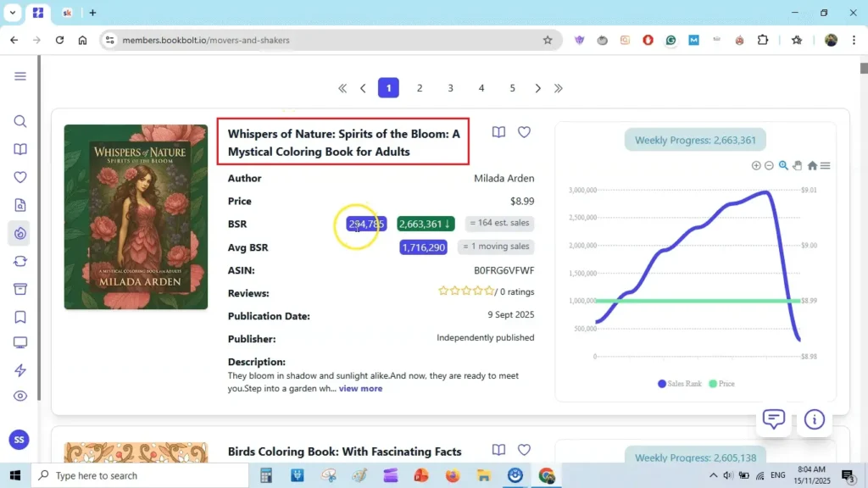Favorite Whispers of Nature with heart icon
Viewport: 868px width, 488px height.
(524, 132)
